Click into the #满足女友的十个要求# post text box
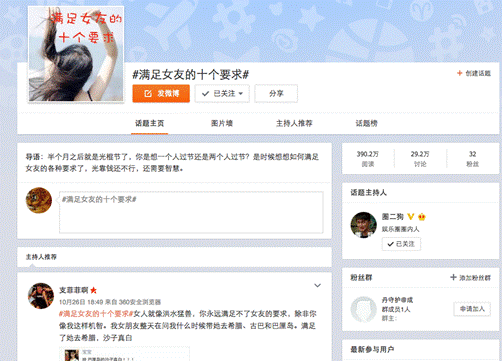The image size is (502, 361). click(191, 212)
